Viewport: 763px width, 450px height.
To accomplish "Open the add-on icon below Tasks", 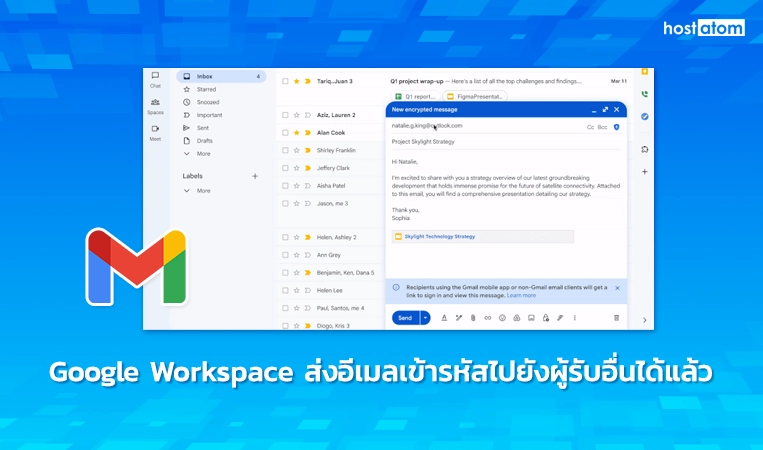I will click(x=645, y=149).
